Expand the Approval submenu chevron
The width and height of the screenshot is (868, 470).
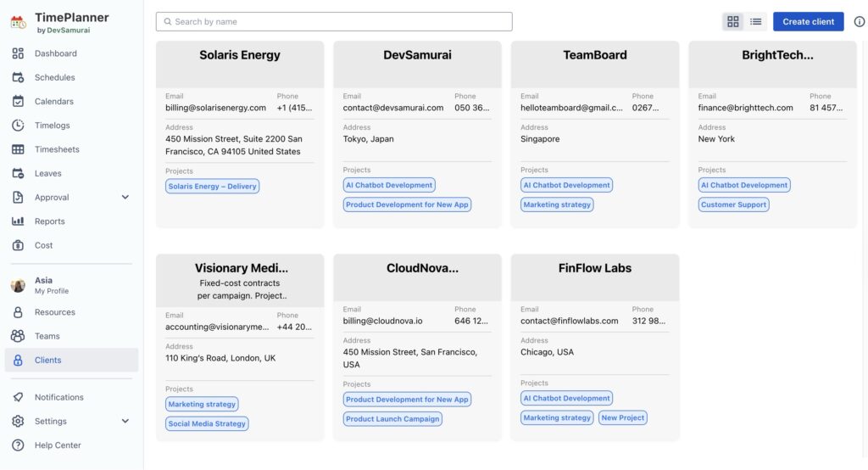tap(125, 197)
